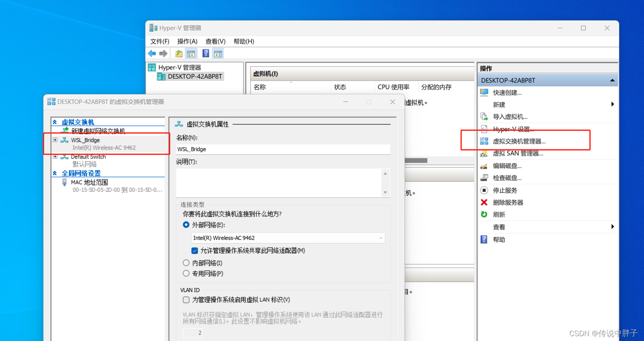Expand the Default Switch tree node
This screenshot has width=644, height=341.
coord(55,157)
